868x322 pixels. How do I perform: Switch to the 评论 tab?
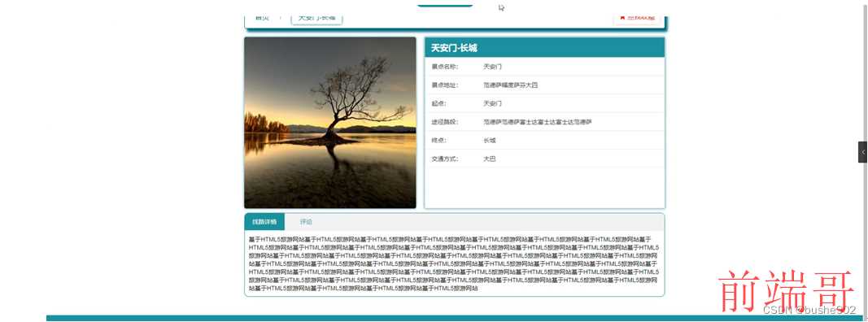pyautogui.click(x=306, y=222)
